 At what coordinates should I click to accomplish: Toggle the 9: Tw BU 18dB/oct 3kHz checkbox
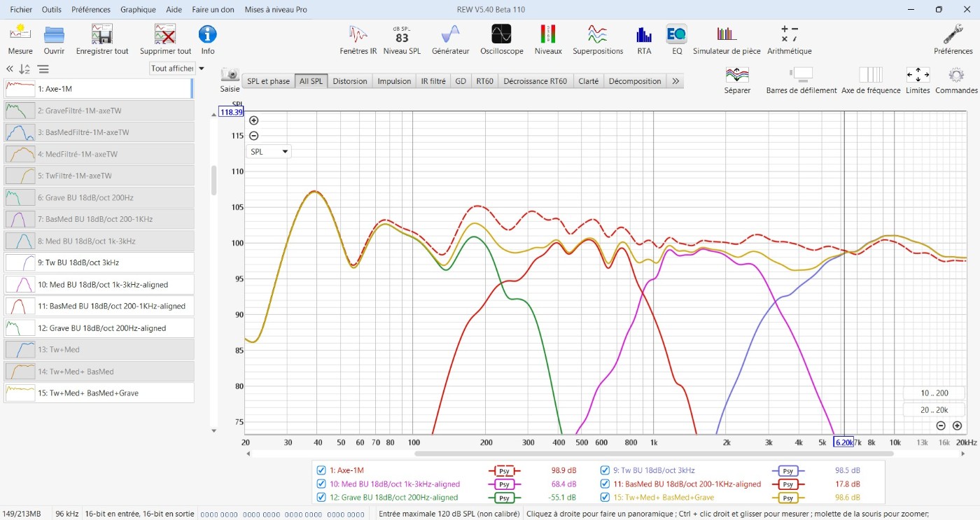[x=605, y=471]
